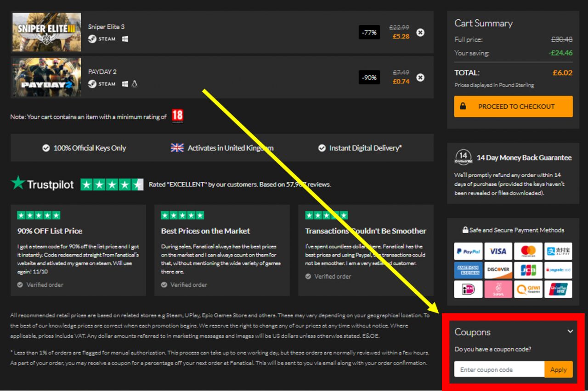Click Verified order under 90% OFF review
The height and width of the screenshot is (391, 588).
[x=40, y=285]
